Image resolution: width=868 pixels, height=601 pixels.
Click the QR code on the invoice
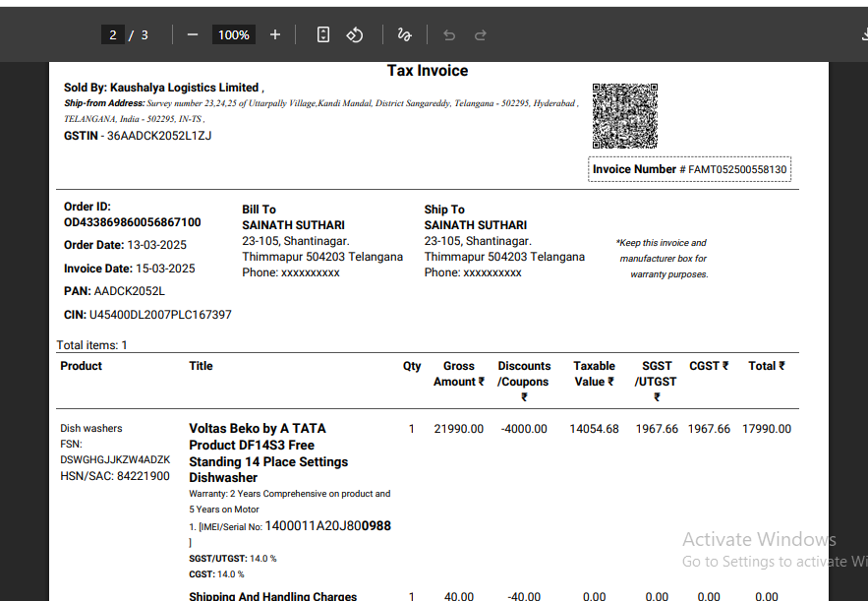(625, 116)
